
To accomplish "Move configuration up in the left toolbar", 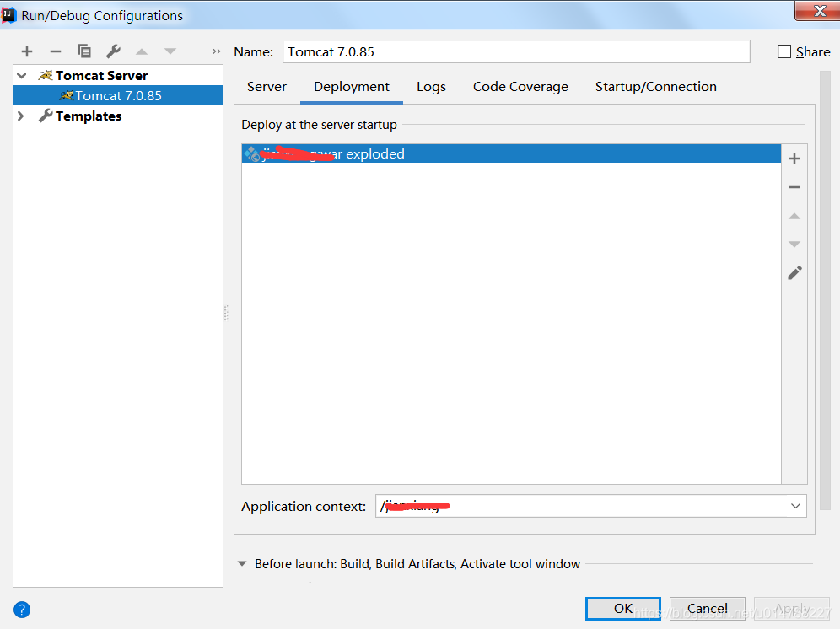I will click(x=142, y=51).
